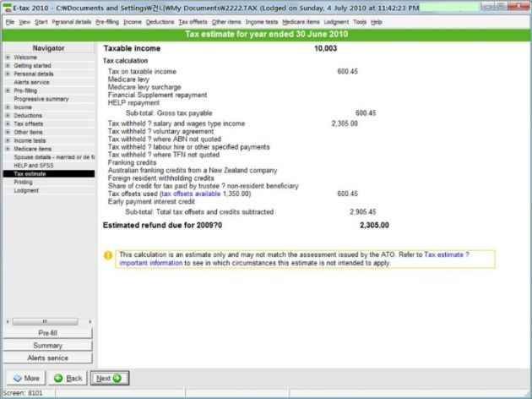The height and width of the screenshot is (399, 532).
Task: Click the HELP repayment row label
Action: 133,103
